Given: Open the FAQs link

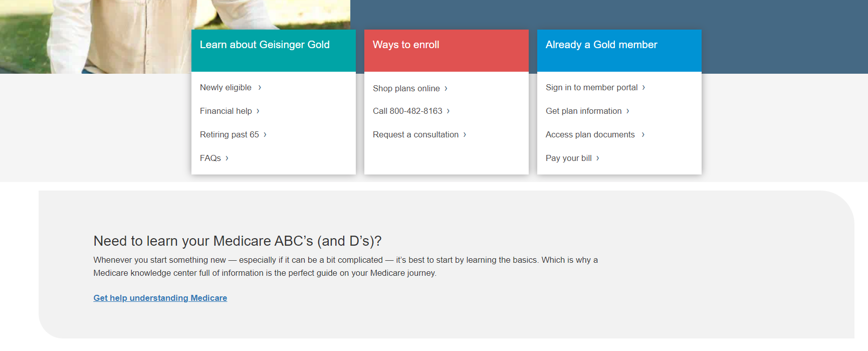Looking at the screenshot, I should 210,158.
